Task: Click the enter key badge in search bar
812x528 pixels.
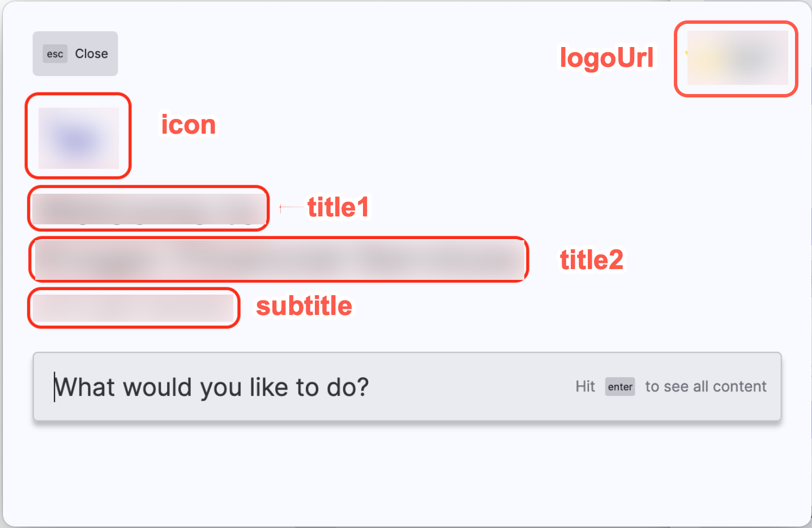Action: tap(619, 386)
